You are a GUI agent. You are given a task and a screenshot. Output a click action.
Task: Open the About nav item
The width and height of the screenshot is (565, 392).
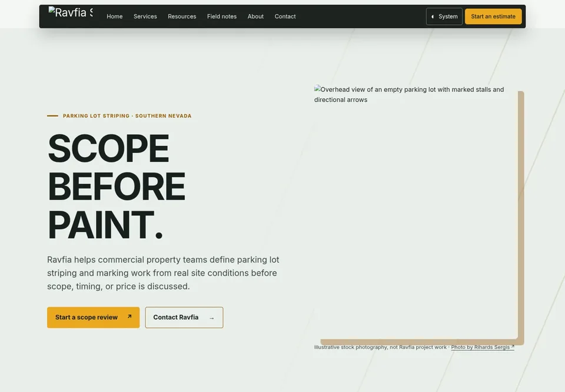pyautogui.click(x=255, y=16)
